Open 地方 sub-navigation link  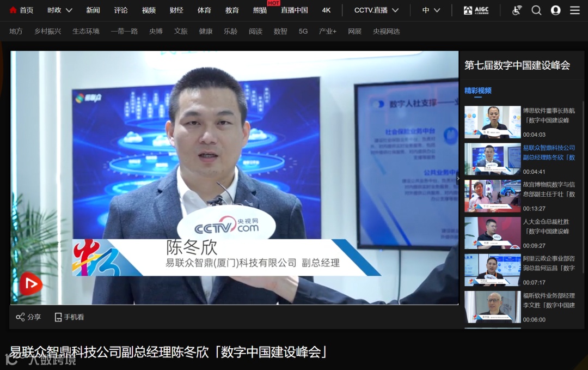click(x=16, y=31)
